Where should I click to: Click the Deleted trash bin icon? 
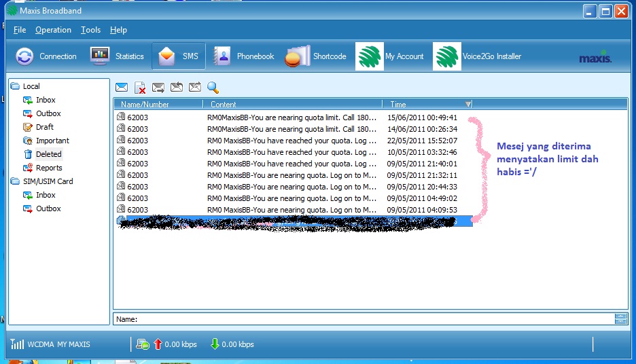click(x=28, y=154)
